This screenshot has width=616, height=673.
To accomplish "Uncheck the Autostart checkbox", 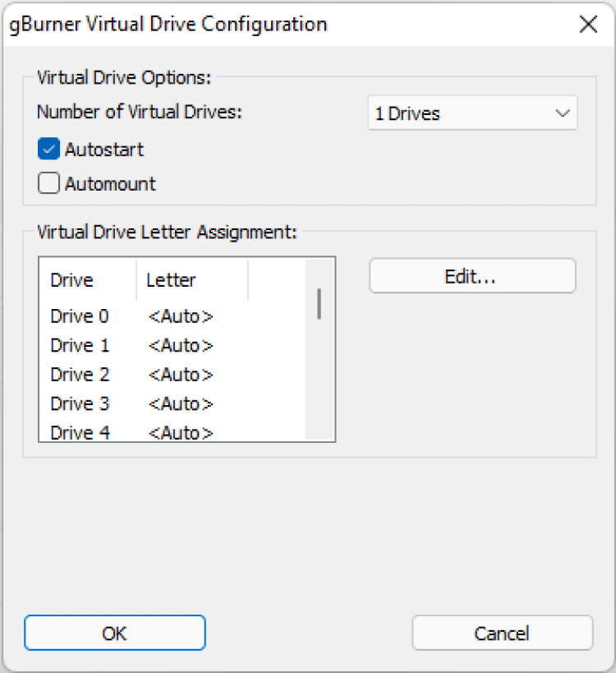I will (x=49, y=150).
